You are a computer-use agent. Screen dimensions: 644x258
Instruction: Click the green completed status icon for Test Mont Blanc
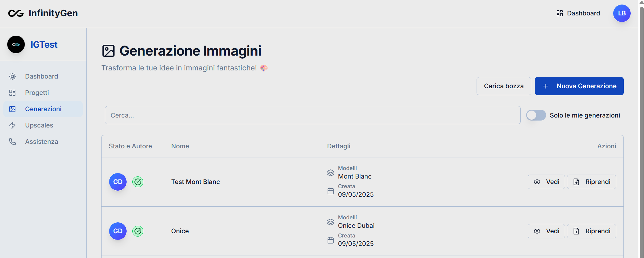(x=138, y=182)
